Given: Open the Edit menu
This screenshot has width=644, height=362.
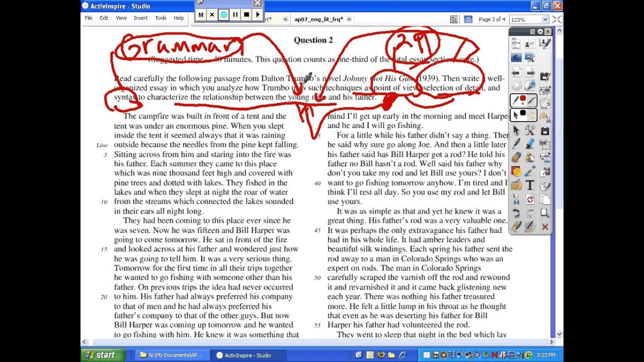Looking at the screenshot, I should [x=104, y=18].
